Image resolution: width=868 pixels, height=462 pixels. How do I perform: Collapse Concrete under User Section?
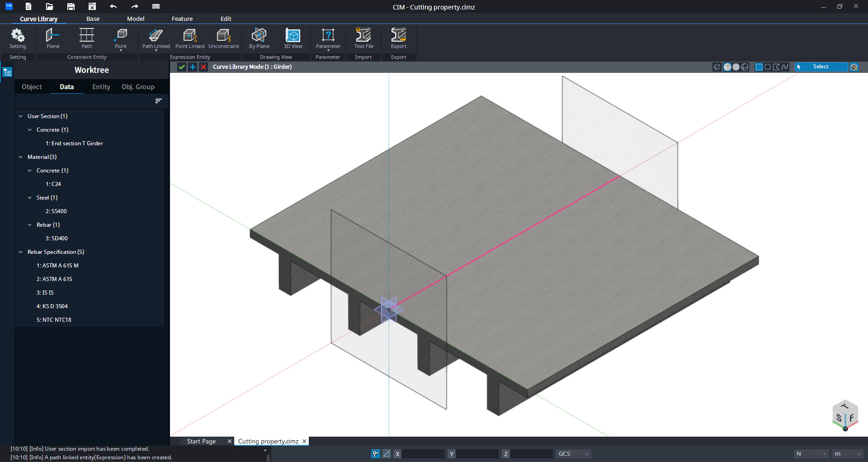pos(29,130)
